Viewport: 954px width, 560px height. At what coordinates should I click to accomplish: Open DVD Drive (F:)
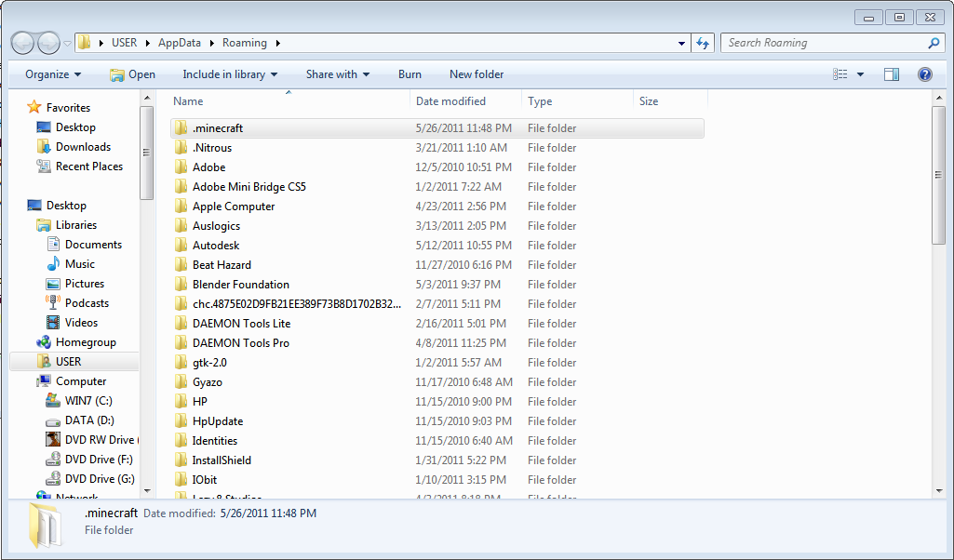[x=89, y=459]
